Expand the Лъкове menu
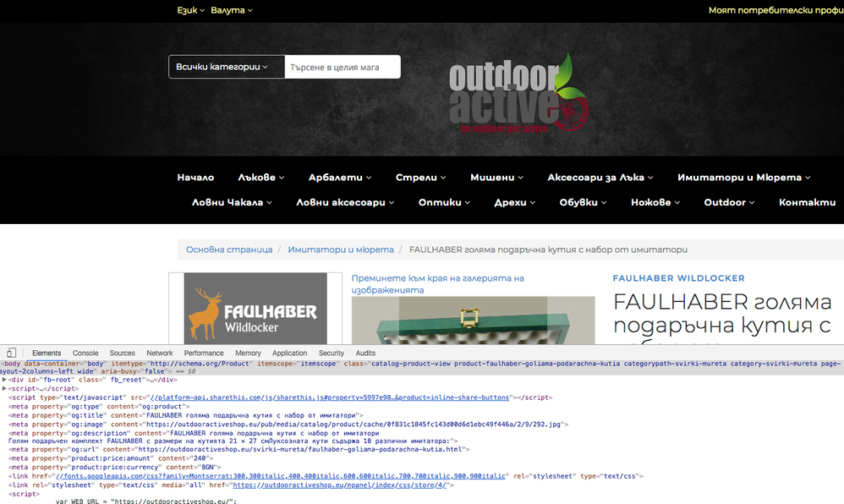 tap(261, 177)
